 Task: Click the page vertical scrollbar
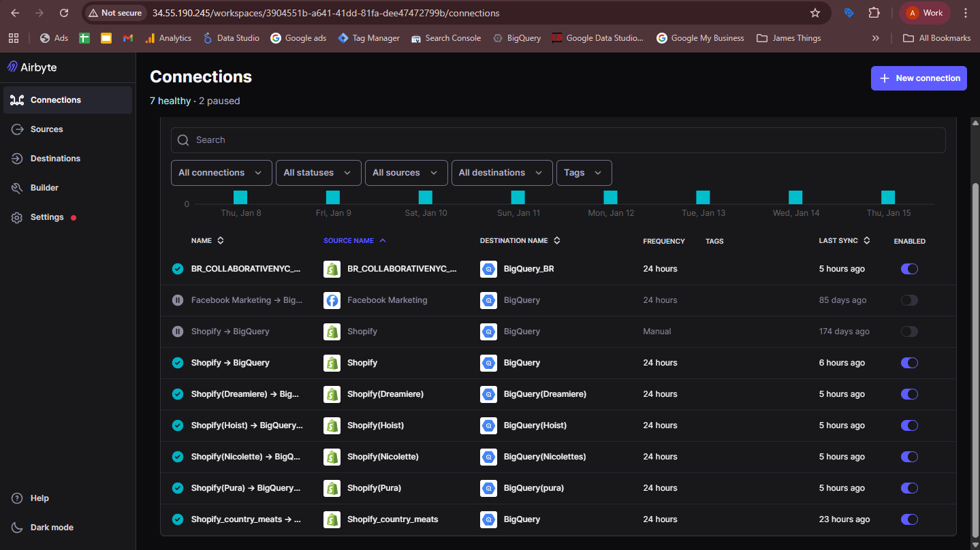[x=975, y=359]
